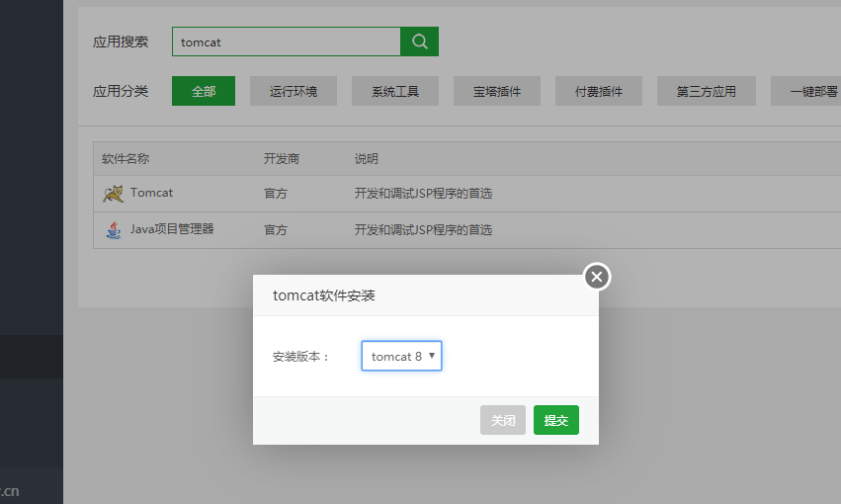This screenshot has width=841, height=504.
Task: Open the 付费插件 category
Action: [599, 91]
